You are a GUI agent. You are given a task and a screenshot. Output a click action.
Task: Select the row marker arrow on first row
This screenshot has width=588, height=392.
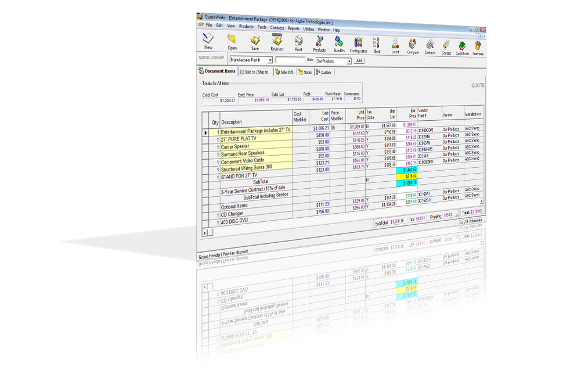point(205,133)
